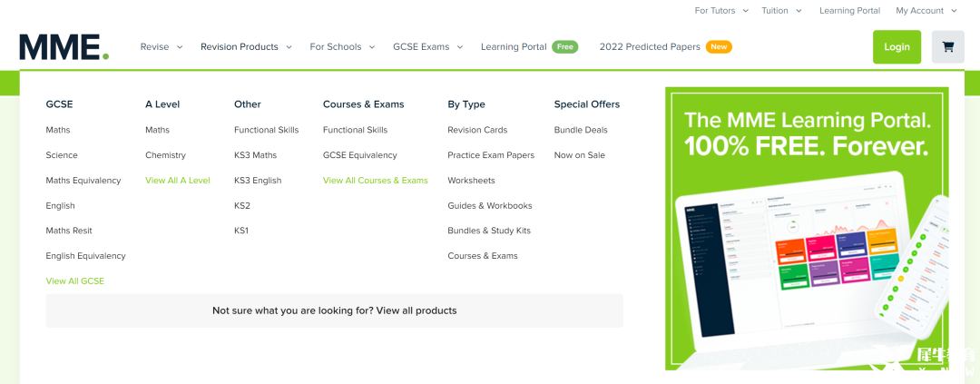Click the By Type column heading
This screenshot has width=980, height=384.
click(466, 104)
